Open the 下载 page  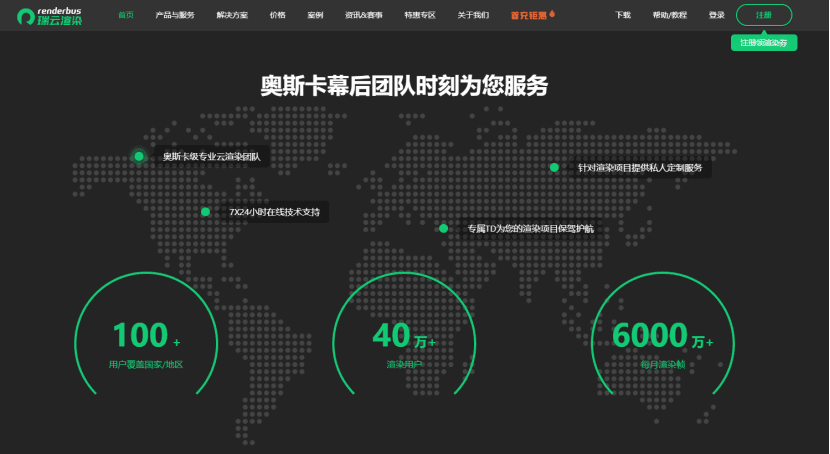click(623, 16)
